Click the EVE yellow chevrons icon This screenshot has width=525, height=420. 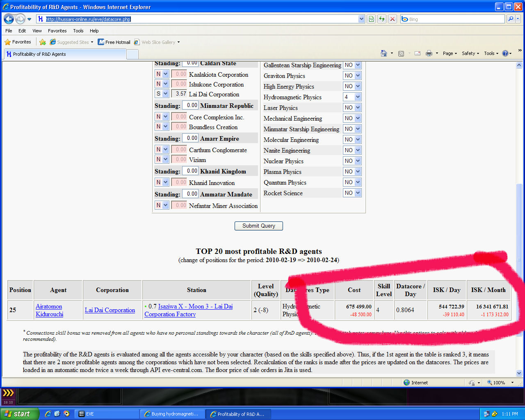tap(8, 393)
